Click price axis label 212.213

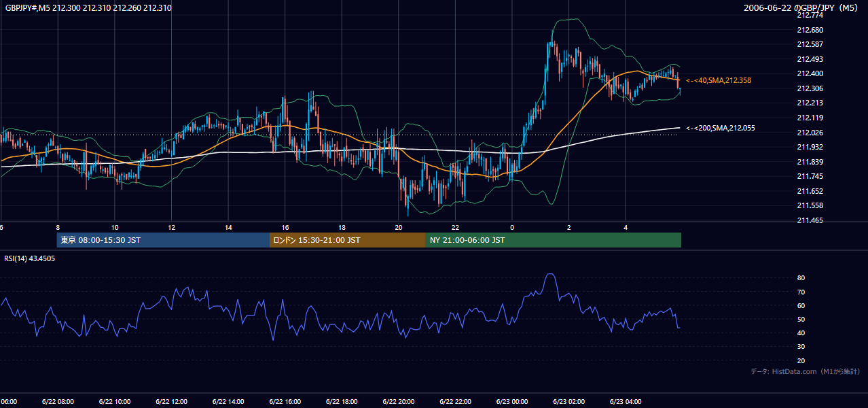tap(809, 103)
